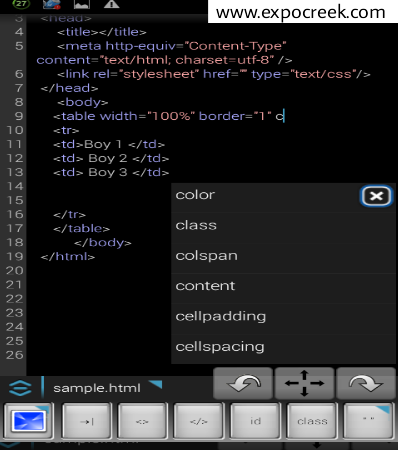Screen dimensions: 398x450
Task: Tap the closing </html> tag
Action: coord(68,256)
